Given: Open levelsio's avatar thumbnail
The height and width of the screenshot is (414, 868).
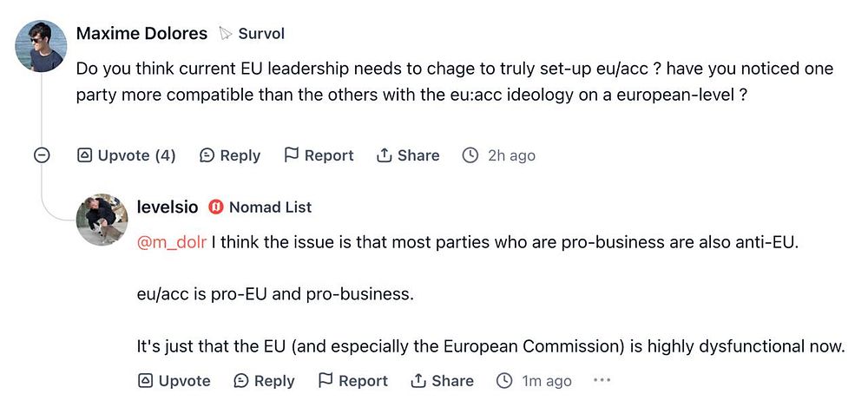Looking at the screenshot, I should (x=102, y=219).
